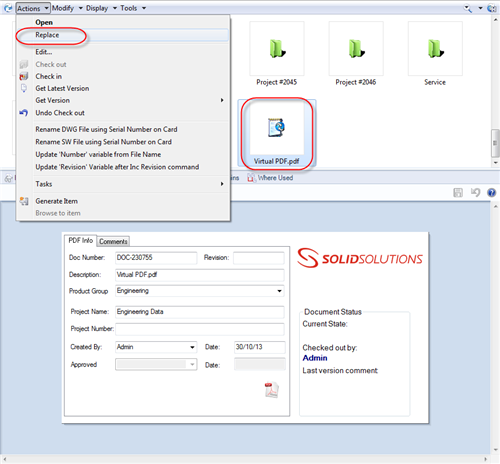Click data card scroll up arrow
This screenshot has width=500, height=464.
click(x=496, y=207)
